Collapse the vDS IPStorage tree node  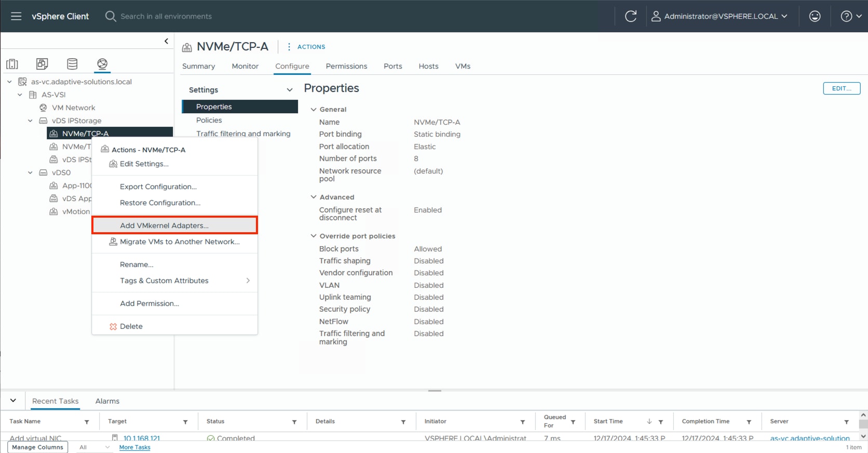point(30,121)
